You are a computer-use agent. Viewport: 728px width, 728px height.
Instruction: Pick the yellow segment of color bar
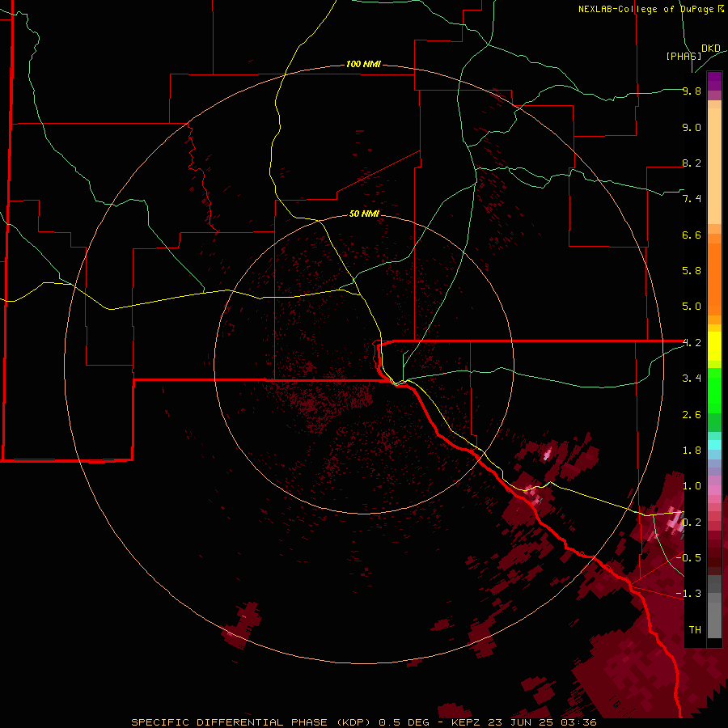[714, 346]
